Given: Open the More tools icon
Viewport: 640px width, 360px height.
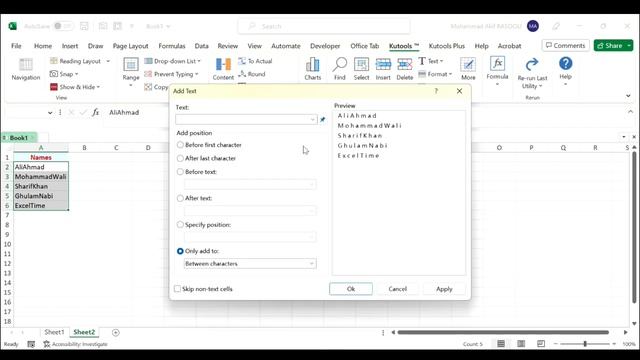Looking at the screenshot, I should [x=468, y=69].
